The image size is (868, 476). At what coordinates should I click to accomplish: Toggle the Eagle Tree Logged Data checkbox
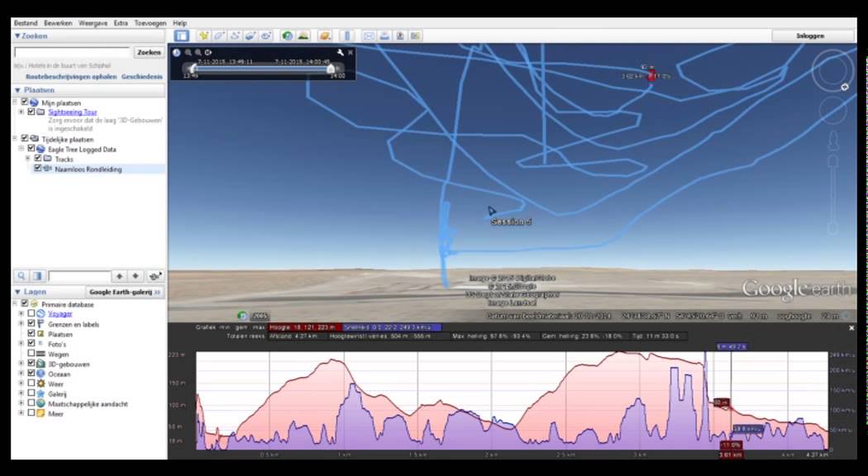click(31, 149)
